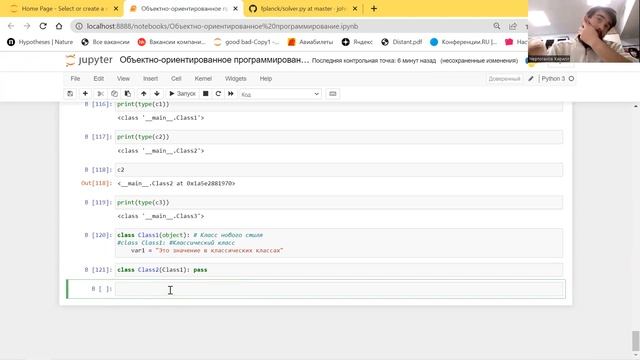Click the webcam video thumbnail
This screenshot has width=640, height=360.
click(x=584, y=31)
